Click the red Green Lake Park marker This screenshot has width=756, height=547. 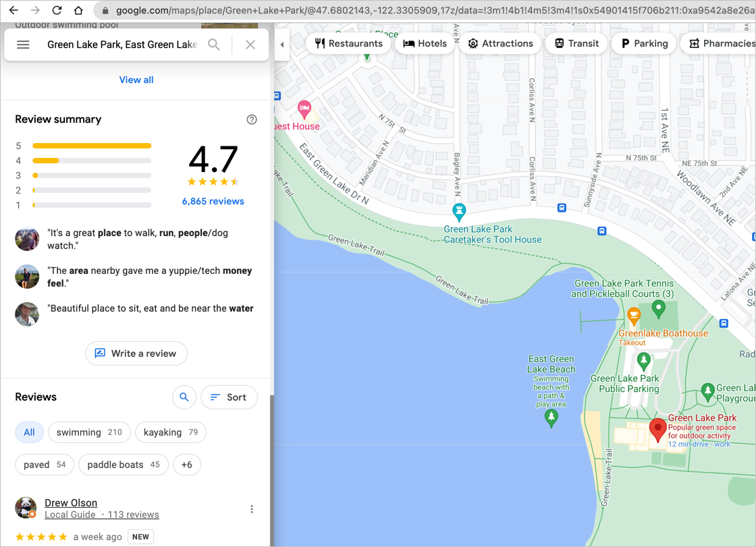(657, 430)
